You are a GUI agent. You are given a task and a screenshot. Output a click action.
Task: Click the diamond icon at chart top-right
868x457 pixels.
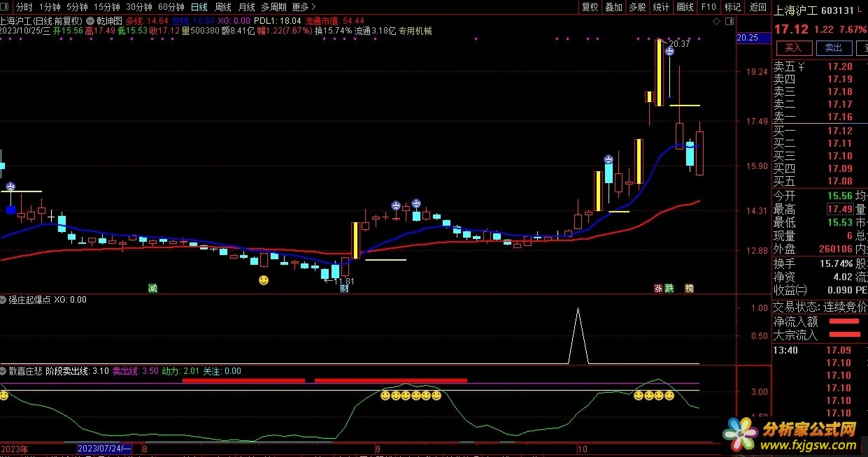tap(716, 22)
